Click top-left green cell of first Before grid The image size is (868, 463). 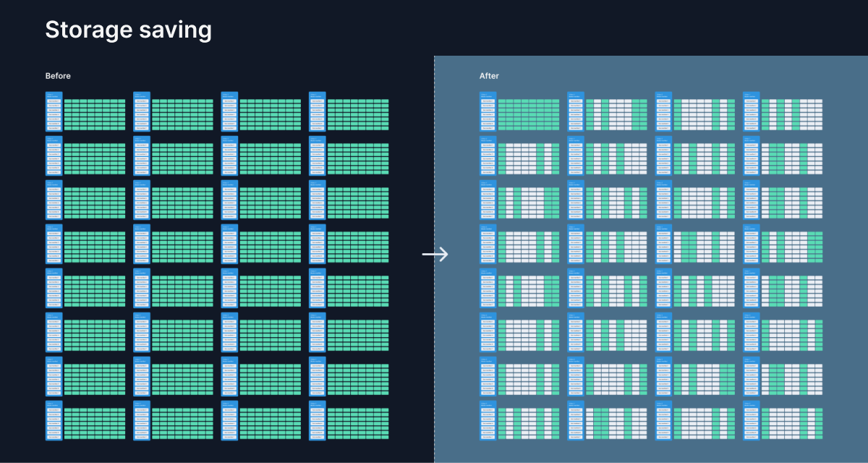coord(69,101)
